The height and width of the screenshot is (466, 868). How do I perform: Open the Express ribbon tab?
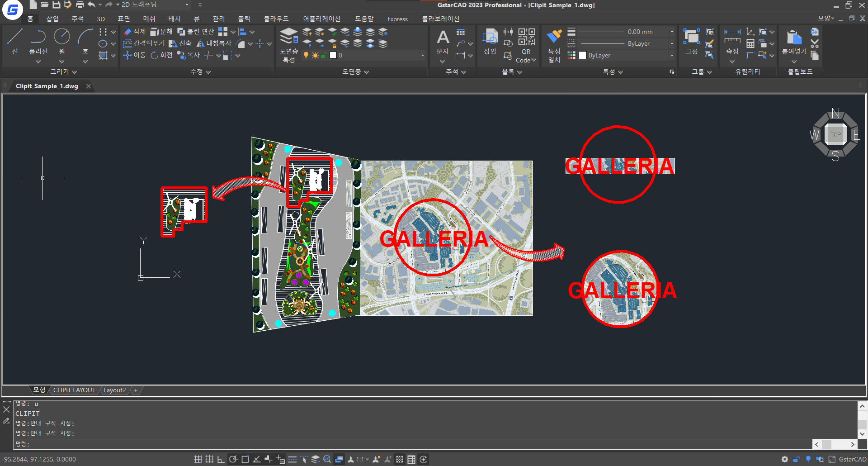(397, 19)
